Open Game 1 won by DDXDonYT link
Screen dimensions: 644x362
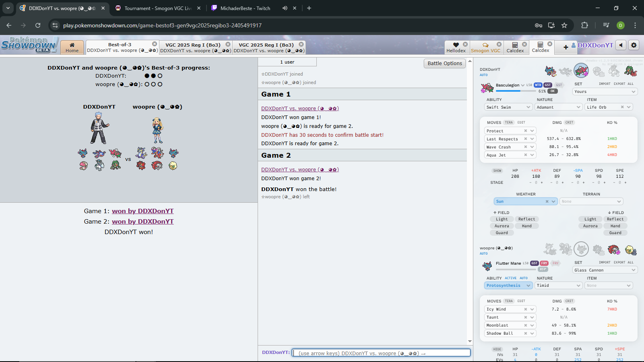pyautogui.click(x=142, y=211)
